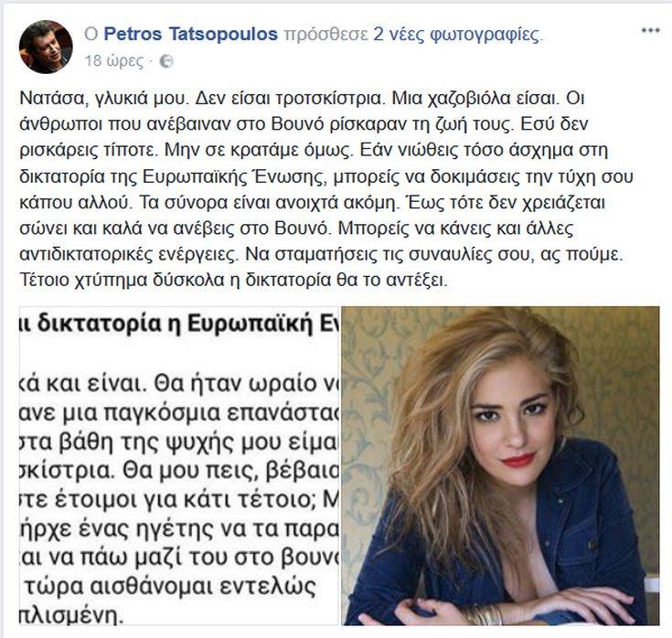Click the word 'πρόσθεσε' in the post header

point(325,35)
